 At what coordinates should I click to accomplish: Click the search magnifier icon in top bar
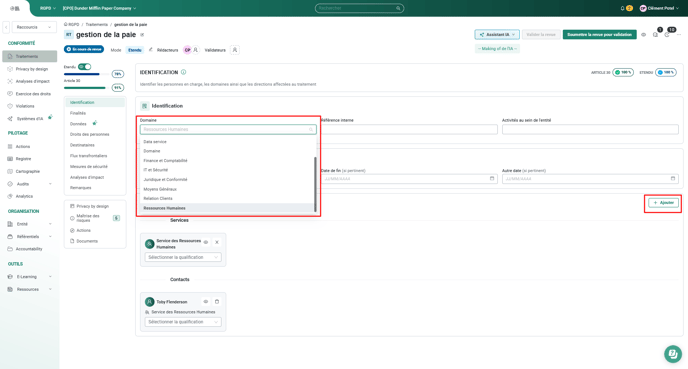point(398,8)
